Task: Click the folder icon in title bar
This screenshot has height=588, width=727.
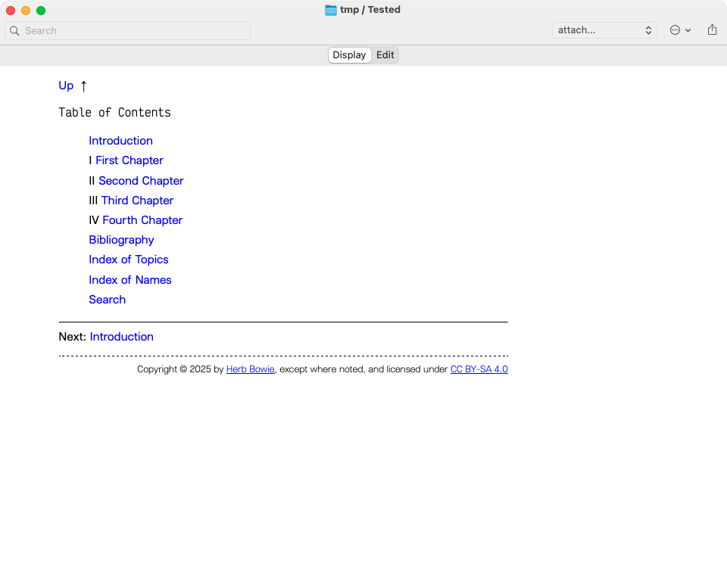Action: click(x=331, y=10)
